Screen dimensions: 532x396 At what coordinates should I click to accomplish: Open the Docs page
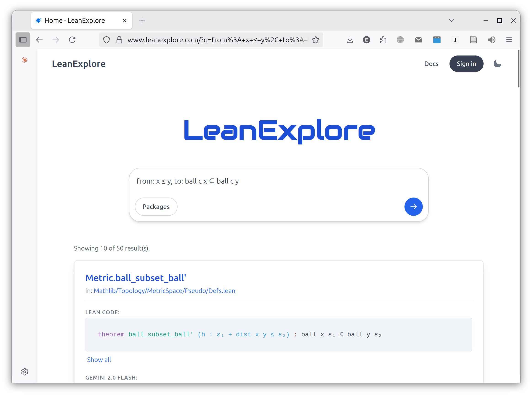(431, 64)
